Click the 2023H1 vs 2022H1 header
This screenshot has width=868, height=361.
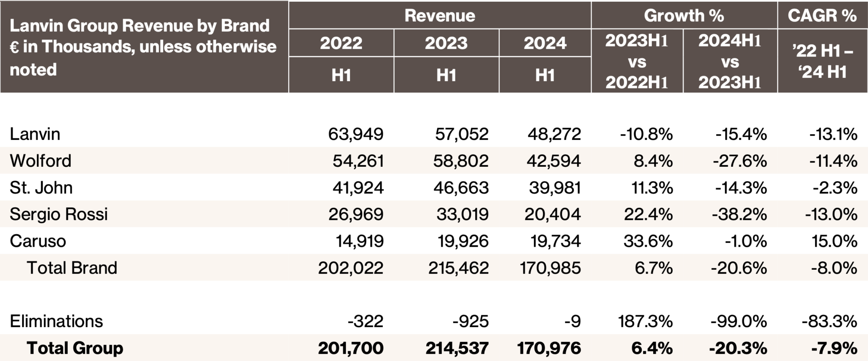637,61
